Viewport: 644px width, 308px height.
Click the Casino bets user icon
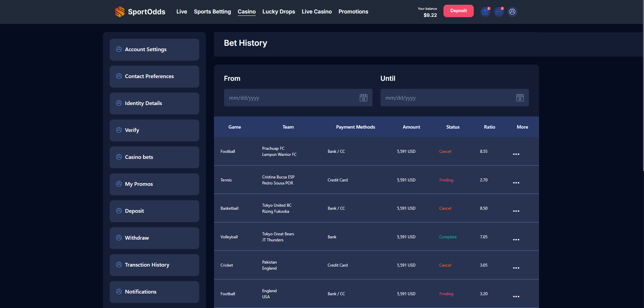click(x=119, y=157)
